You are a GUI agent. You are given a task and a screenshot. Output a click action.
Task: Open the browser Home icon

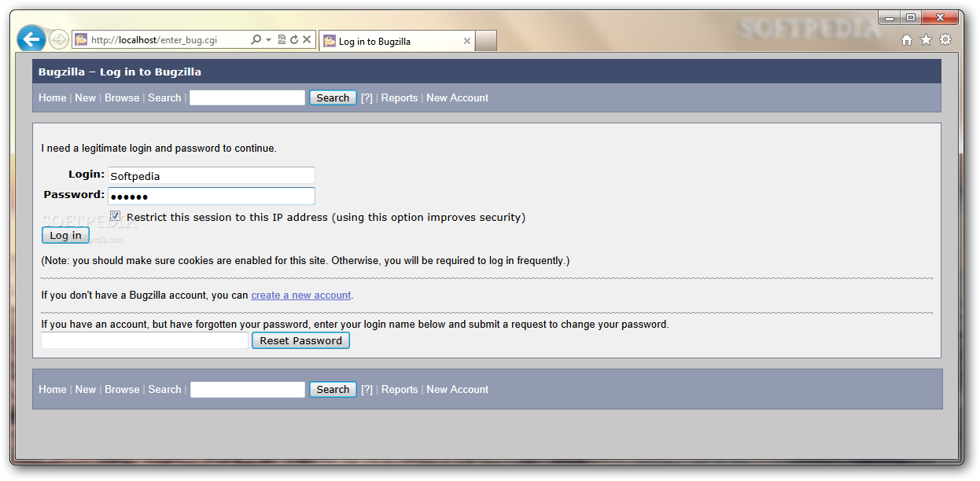pyautogui.click(x=907, y=39)
